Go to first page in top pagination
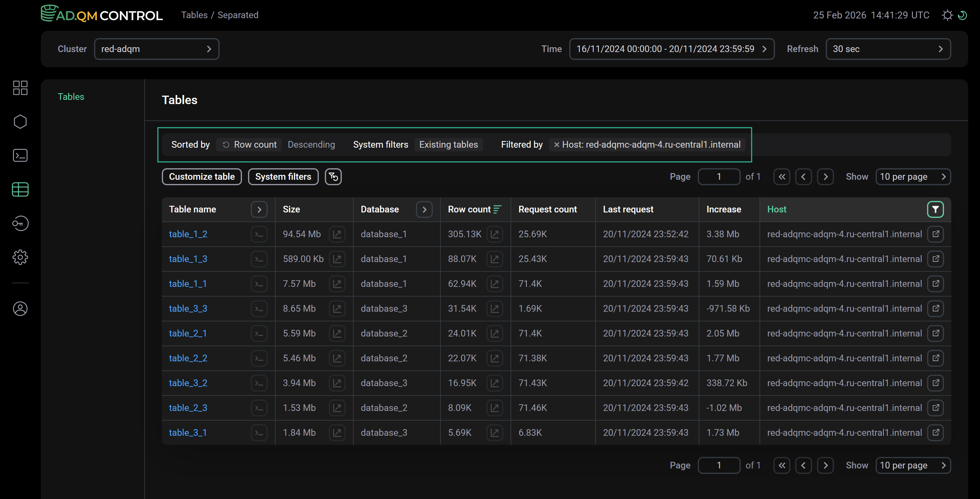This screenshot has height=499, width=980. [782, 177]
